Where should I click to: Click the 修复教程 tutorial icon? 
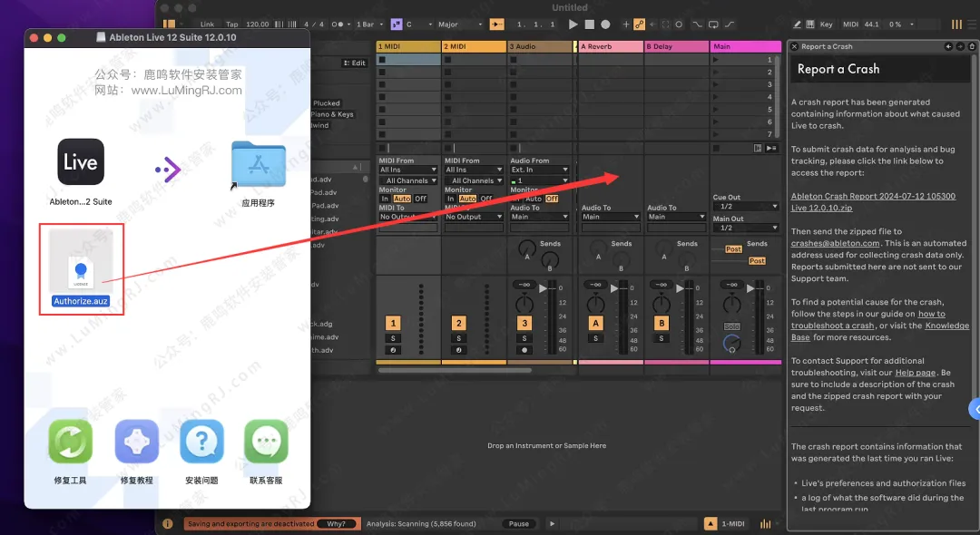(x=136, y=442)
